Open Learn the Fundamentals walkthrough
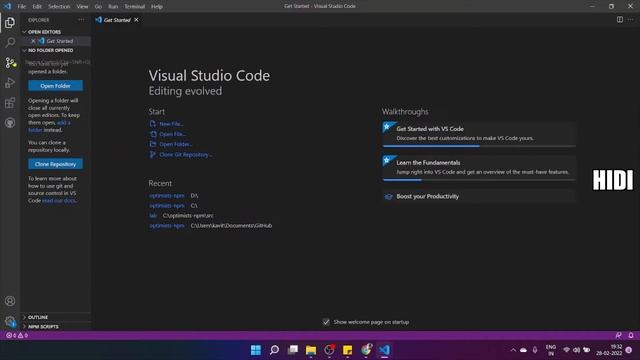The image size is (640, 360). [479, 167]
